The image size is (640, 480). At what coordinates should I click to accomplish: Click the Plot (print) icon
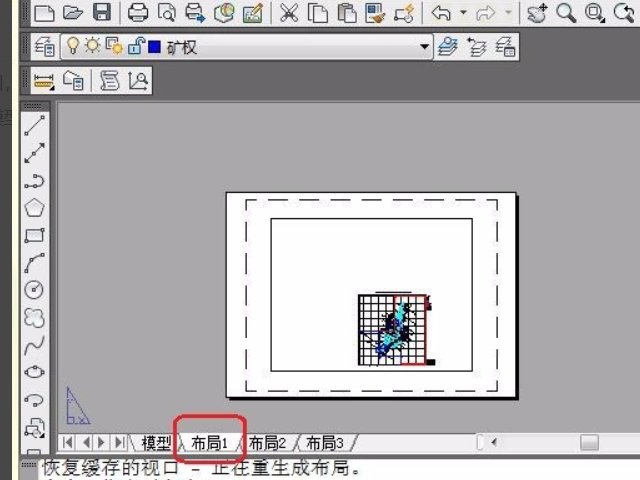(138, 13)
